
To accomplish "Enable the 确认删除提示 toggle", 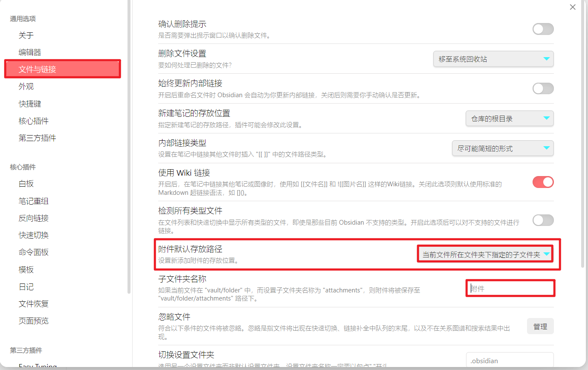I will click(543, 29).
